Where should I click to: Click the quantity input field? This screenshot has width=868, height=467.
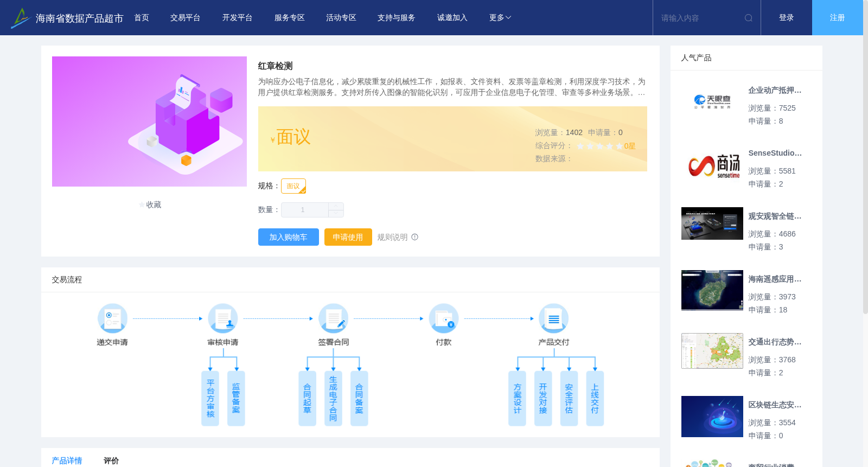[305, 210]
